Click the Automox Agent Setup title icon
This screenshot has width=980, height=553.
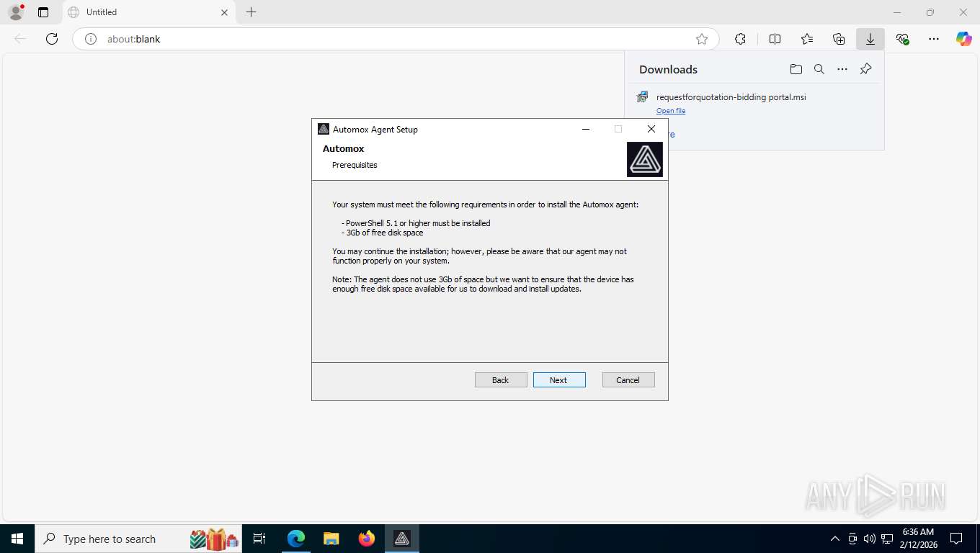click(324, 130)
